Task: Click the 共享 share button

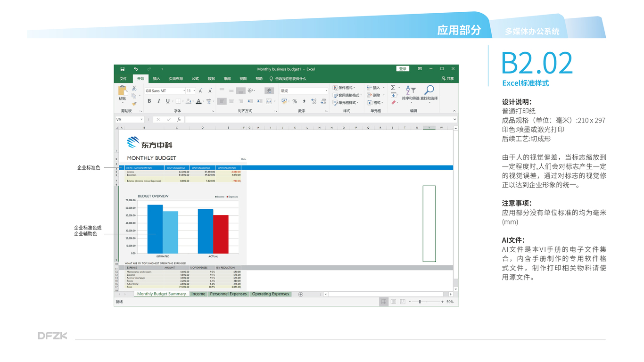Action: click(x=448, y=79)
